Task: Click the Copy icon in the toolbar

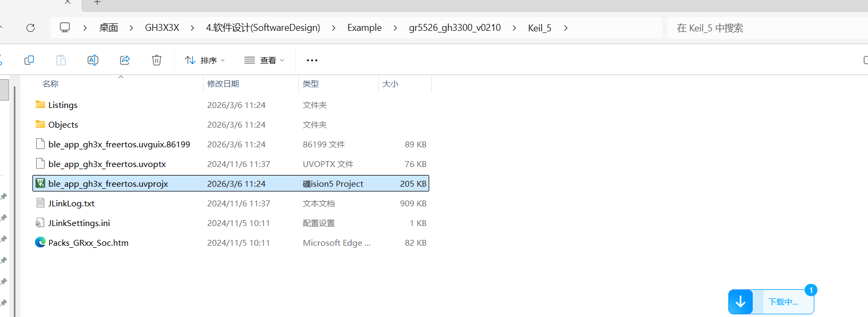Action: coord(29,60)
